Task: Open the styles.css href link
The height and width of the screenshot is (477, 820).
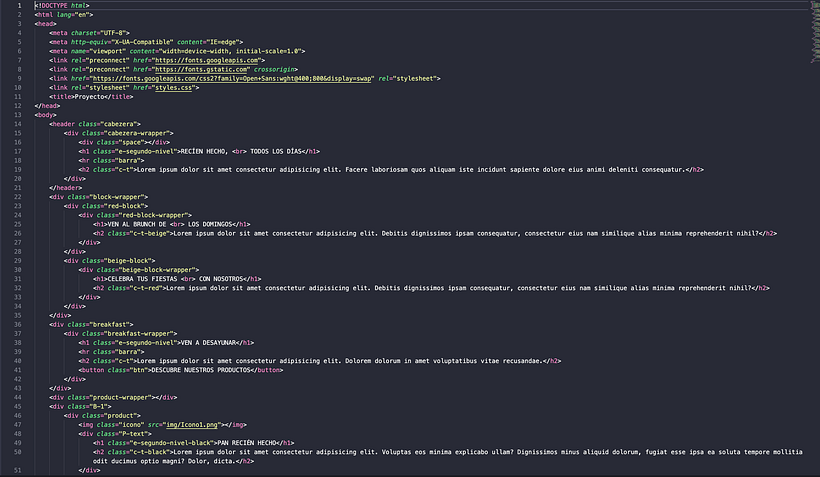Action: (174, 87)
